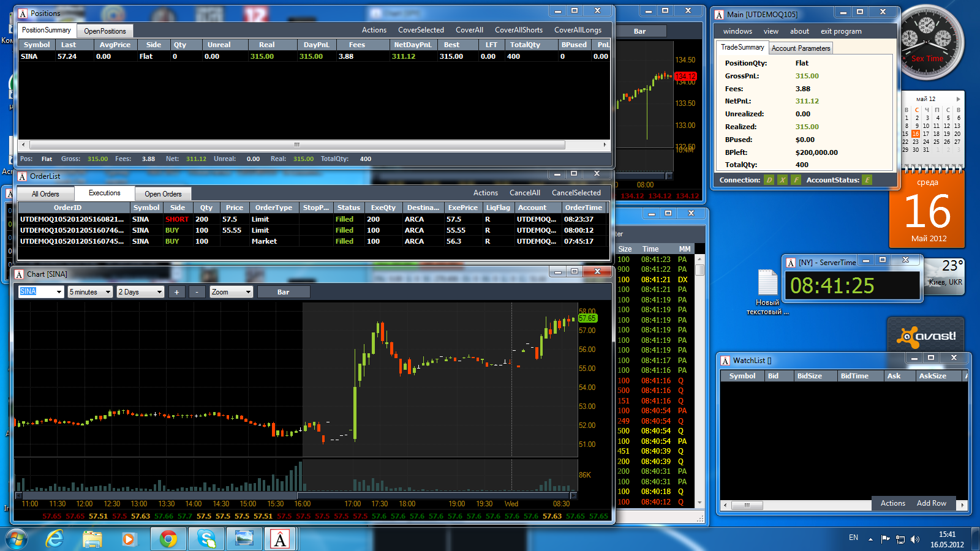Click Add Row in WatchList
The width and height of the screenshot is (980, 551).
click(932, 503)
